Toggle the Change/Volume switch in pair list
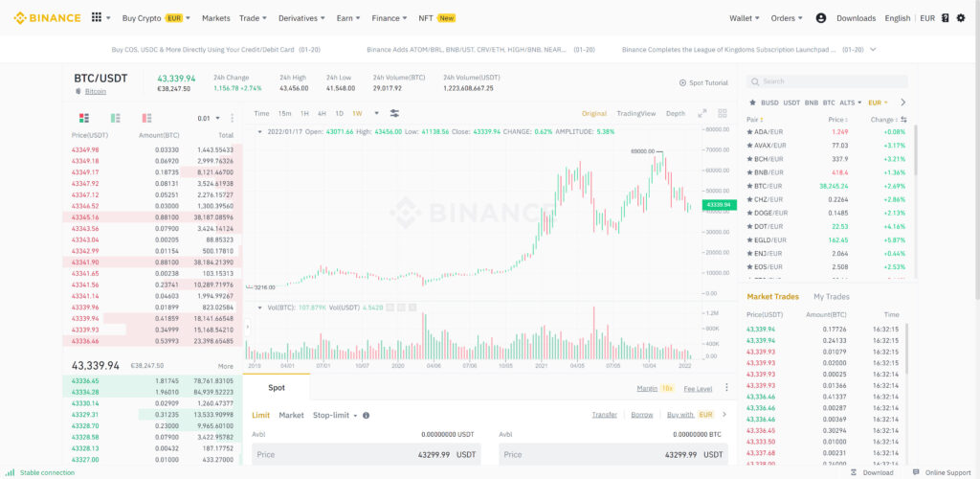The width and height of the screenshot is (980, 479). click(x=903, y=120)
